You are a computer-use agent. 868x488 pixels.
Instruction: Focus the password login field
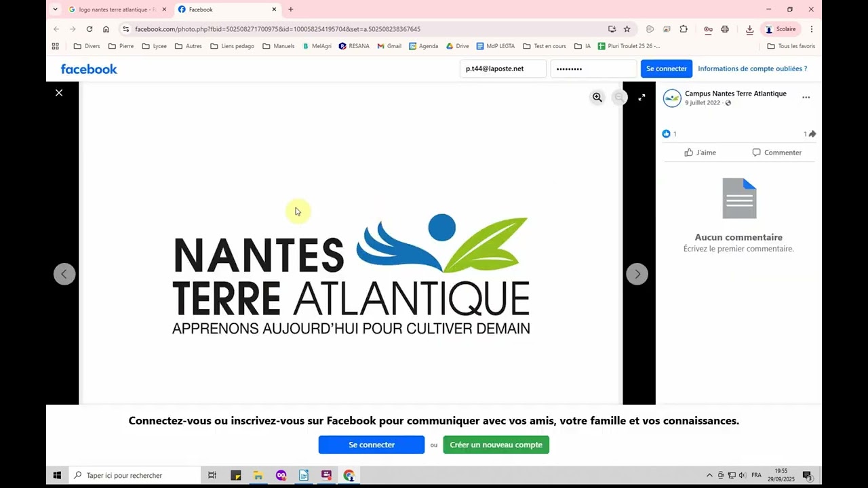point(593,68)
